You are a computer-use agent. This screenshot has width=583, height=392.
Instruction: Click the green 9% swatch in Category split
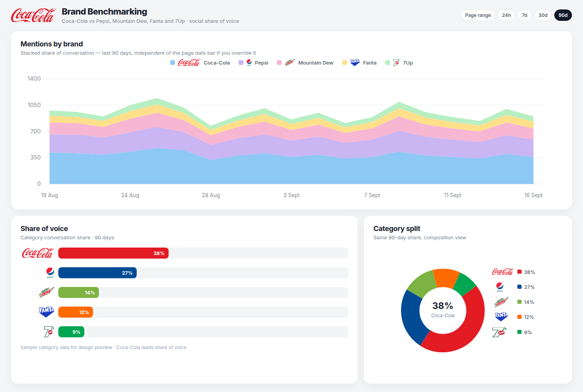[x=520, y=332]
